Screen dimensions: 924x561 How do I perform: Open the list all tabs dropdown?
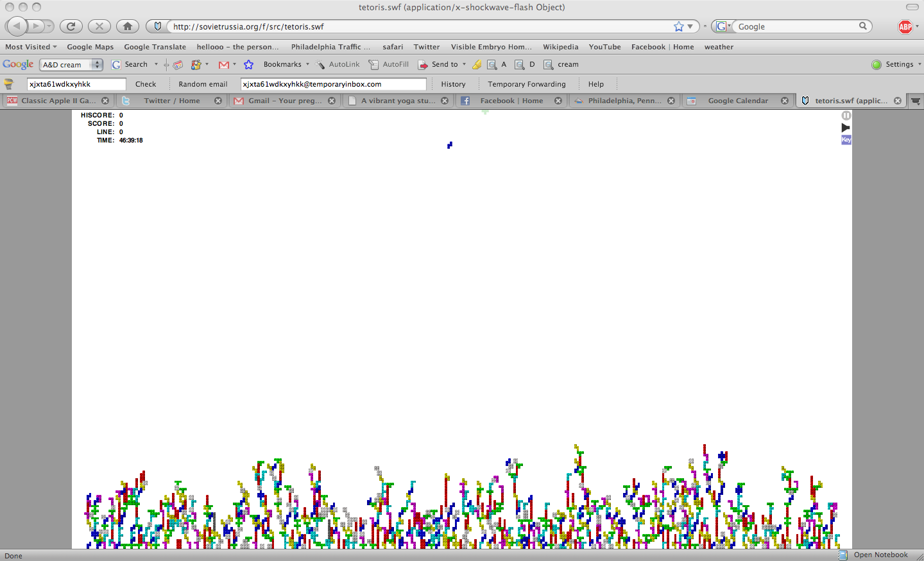916,101
